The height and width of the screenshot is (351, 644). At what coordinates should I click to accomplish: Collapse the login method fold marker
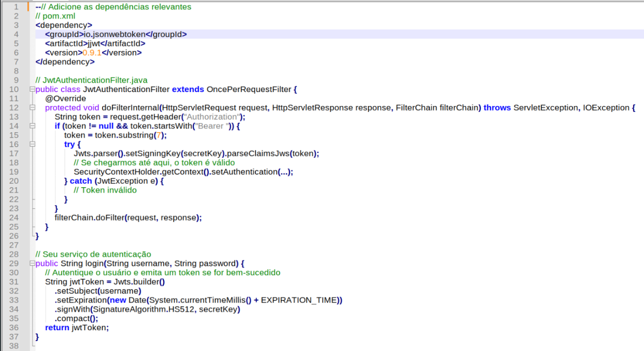(32, 263)
